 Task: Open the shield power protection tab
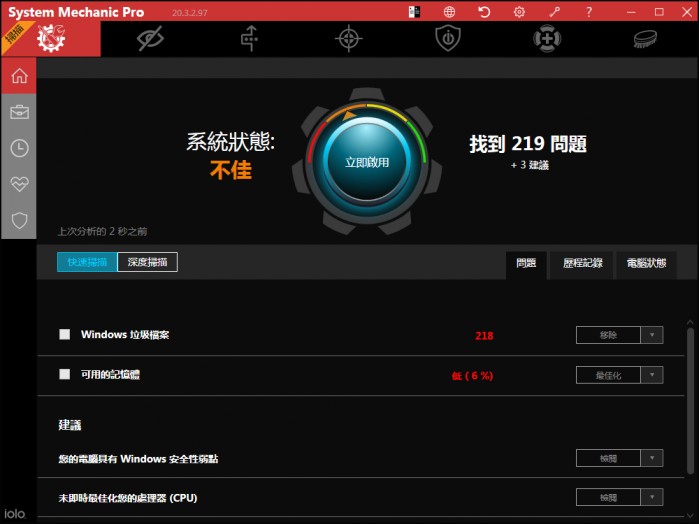[x=448, y=38]
